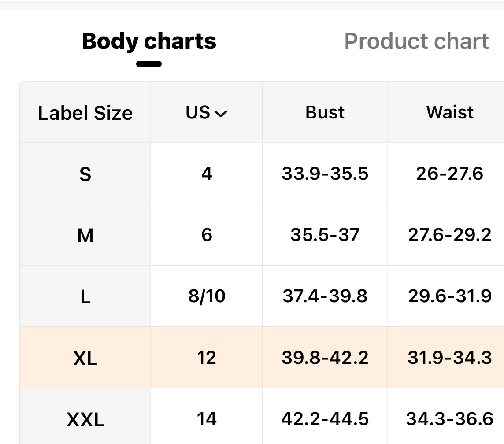Click waist measurement 34.3-36.6 cell
This screenshot has width=504, height=444.
coord(449,418)
